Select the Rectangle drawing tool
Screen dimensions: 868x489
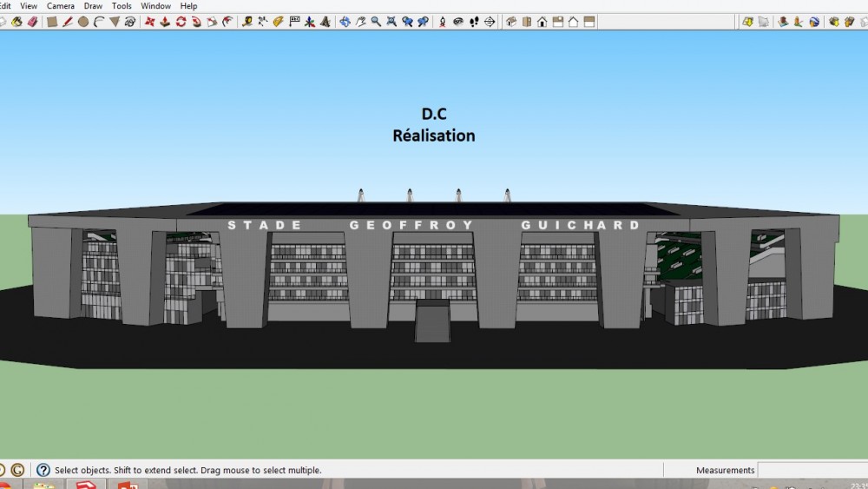click(52, 22)
